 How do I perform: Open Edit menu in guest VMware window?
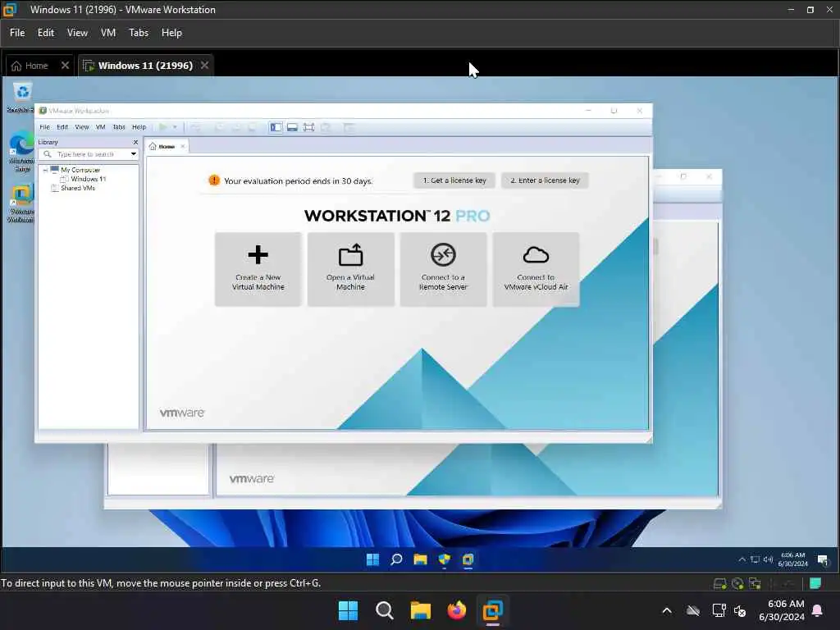(62, 127)
